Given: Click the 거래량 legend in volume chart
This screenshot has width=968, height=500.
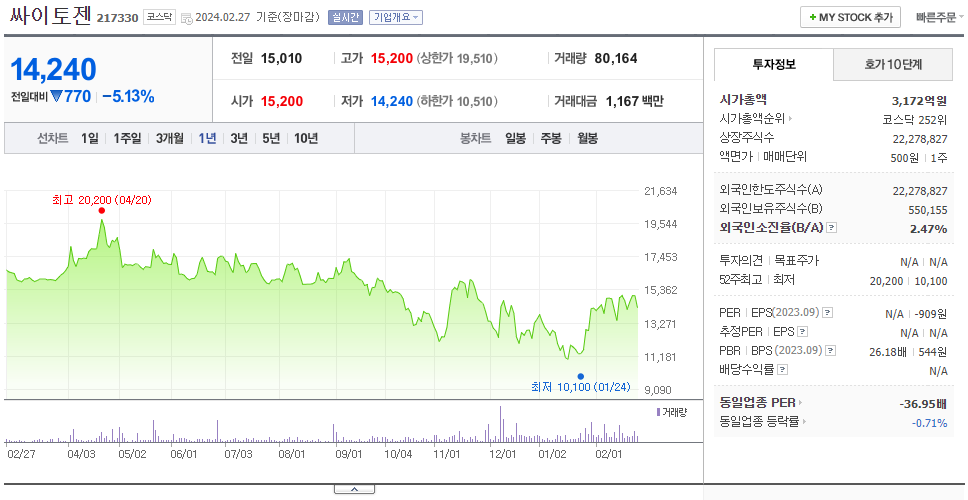Looking at the screenshot, I should click(x=672, y=412).
